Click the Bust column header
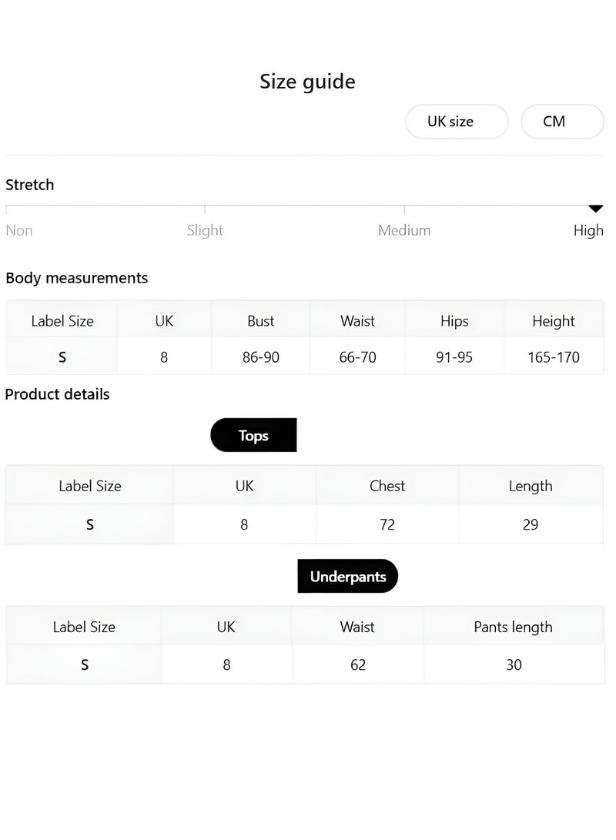 [x=261, y=321]
